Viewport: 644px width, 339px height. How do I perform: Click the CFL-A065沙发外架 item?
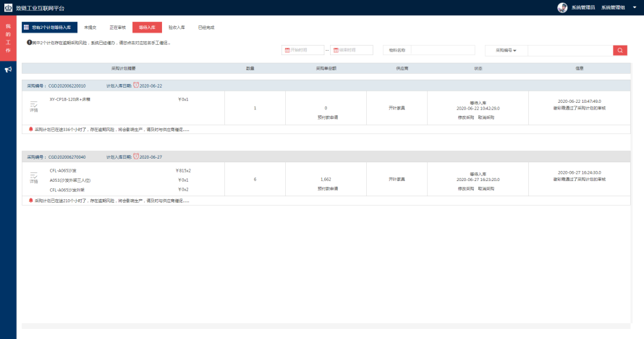point(67,190)
